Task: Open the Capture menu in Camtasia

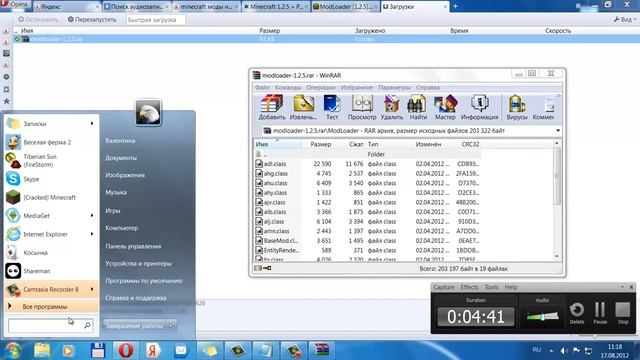Action: (444, 287)
